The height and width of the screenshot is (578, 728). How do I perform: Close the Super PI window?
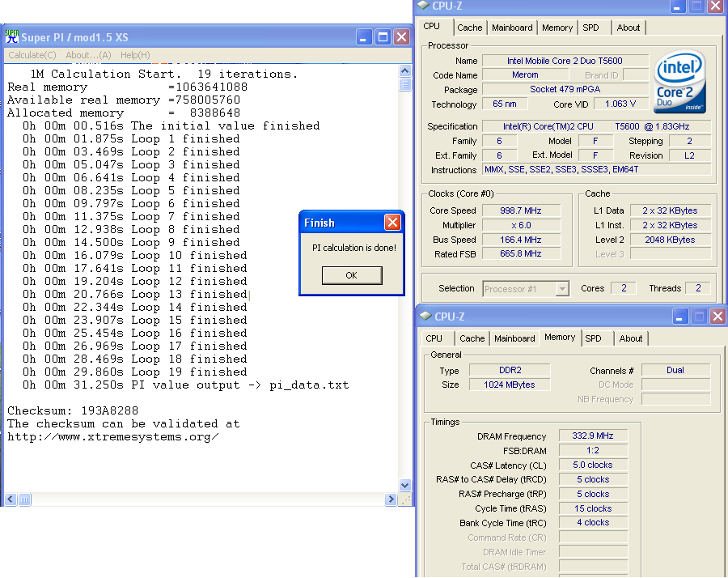(401, 37)
